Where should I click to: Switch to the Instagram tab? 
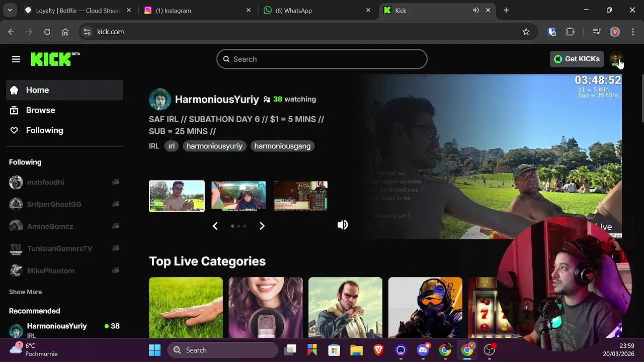197,10
